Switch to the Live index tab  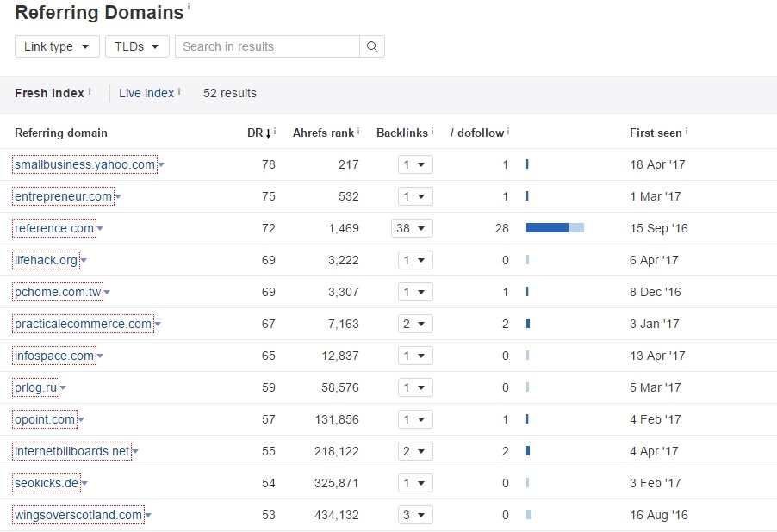click(x=146, y=93)
